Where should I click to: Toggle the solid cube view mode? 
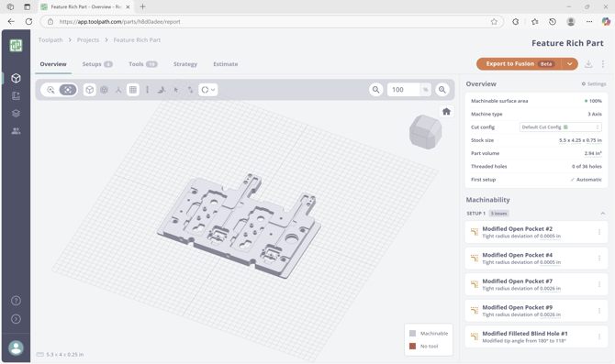pos(90,90)
